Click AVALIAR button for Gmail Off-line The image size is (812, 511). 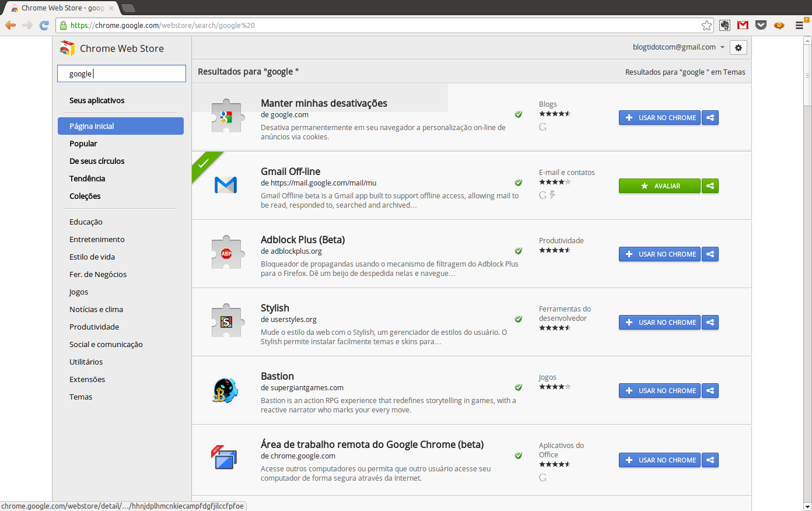(660, 186)
